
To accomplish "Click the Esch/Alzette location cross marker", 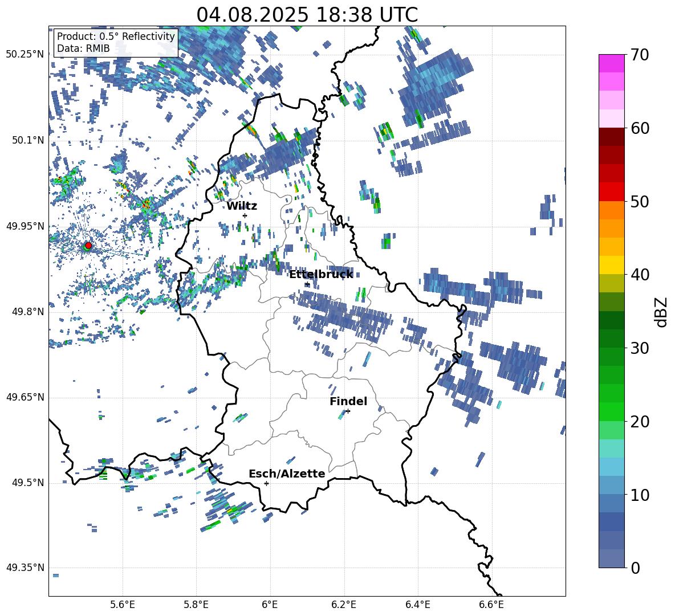I will point(266,483).
